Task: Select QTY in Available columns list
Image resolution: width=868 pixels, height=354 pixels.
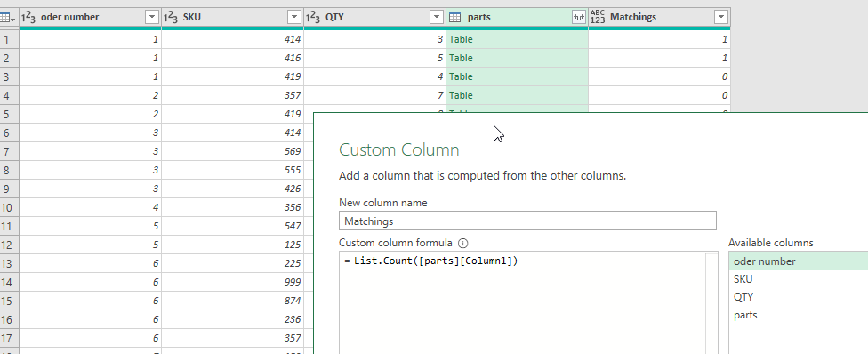Action: (x=799, y=296)
